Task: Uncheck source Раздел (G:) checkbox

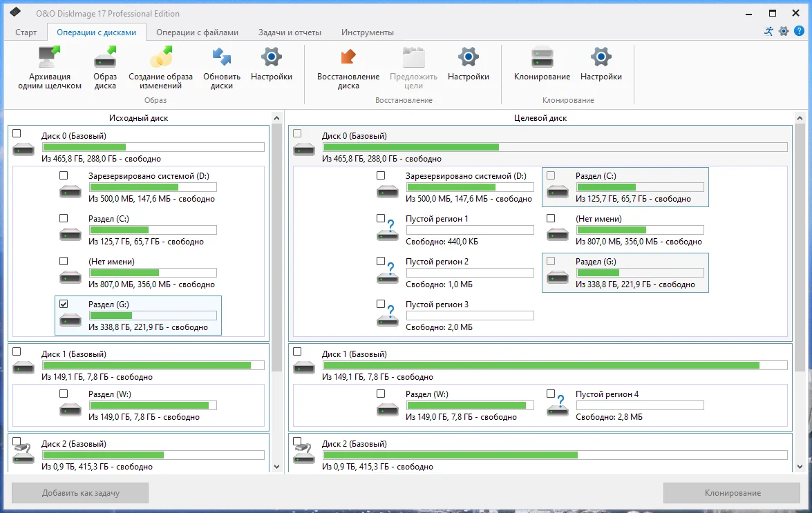Action: point(64,304)
